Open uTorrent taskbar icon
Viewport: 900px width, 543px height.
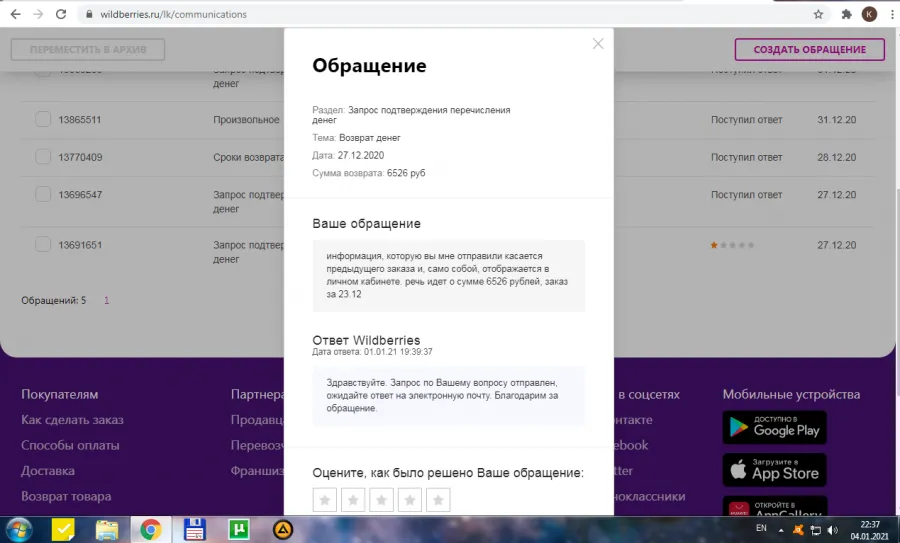click(239, 529)
